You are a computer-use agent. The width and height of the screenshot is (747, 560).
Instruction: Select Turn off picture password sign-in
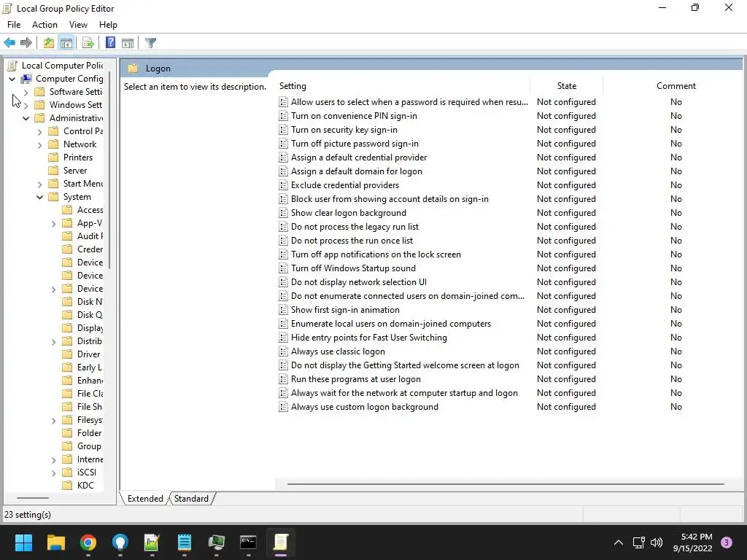click(x=355, y=144)
